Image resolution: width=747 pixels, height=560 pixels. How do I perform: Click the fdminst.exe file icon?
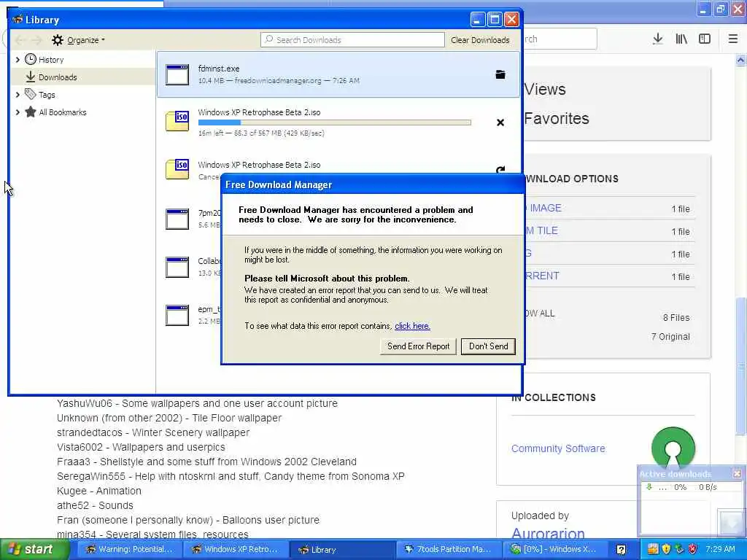(x=177, y=75)
